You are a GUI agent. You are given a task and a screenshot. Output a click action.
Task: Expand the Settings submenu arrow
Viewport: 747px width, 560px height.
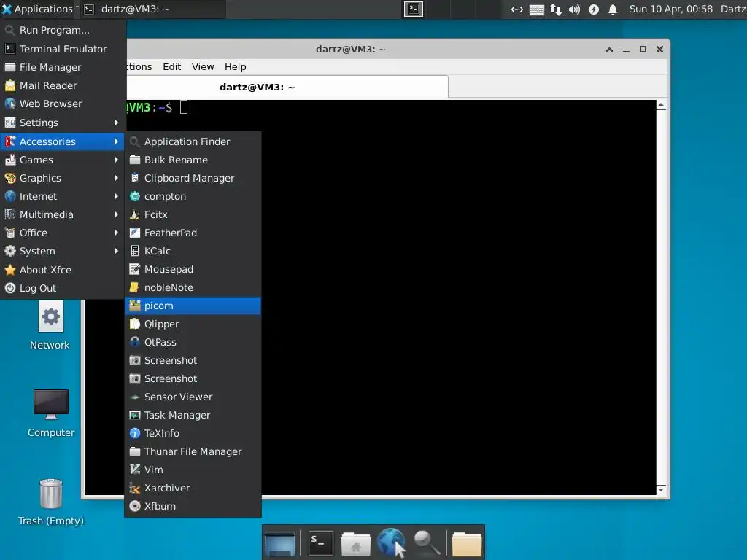click(x=116, y=122)
